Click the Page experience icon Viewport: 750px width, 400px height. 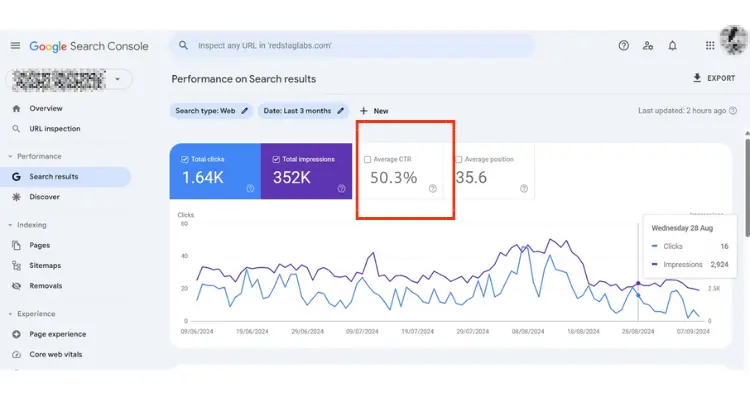pyautogui.click(x=16, y=334)
